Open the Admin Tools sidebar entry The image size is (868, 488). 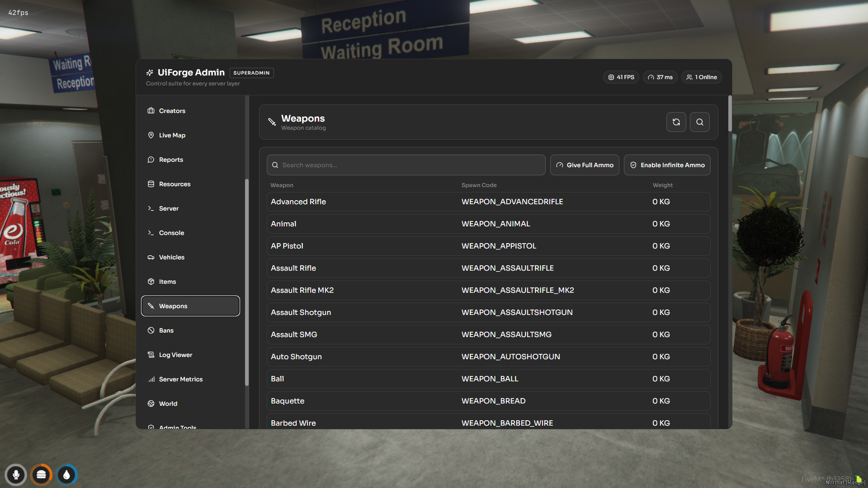point(190,426)
